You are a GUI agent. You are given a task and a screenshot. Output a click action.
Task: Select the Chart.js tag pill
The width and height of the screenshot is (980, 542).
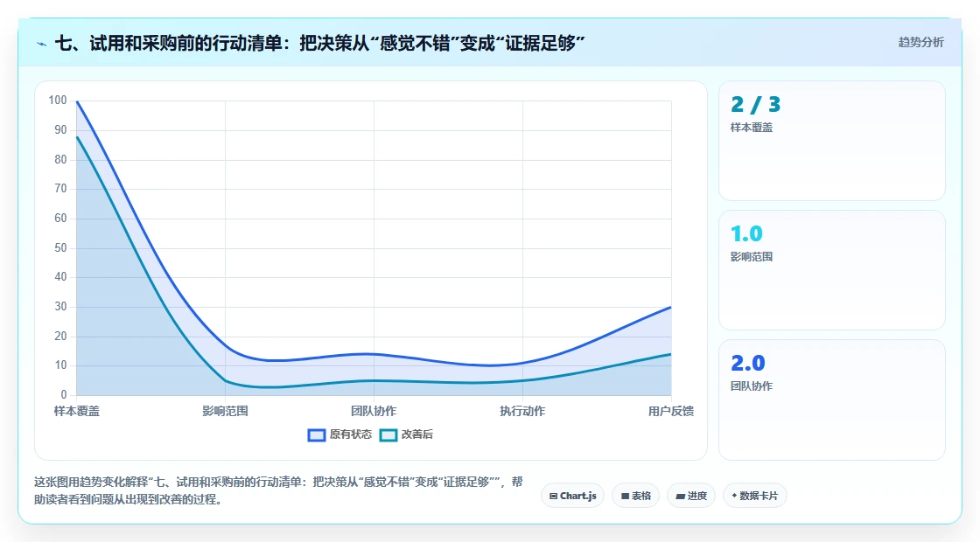click(x=572, y=496)
